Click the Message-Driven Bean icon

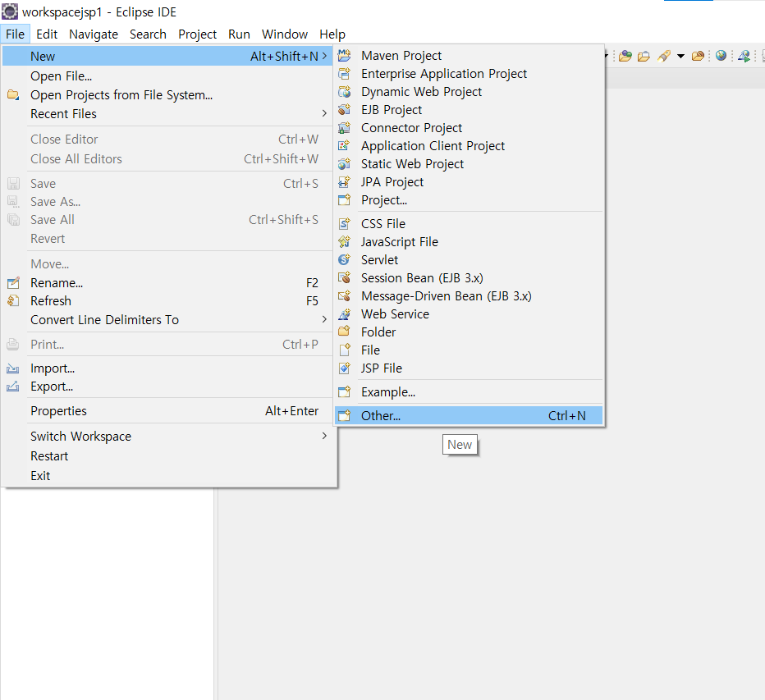pos(345,296)
